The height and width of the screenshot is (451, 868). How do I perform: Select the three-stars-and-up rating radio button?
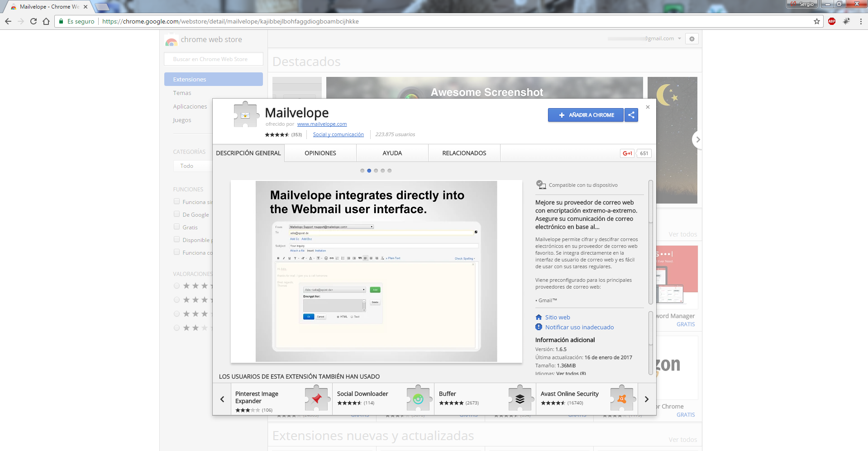pos(177,314)
